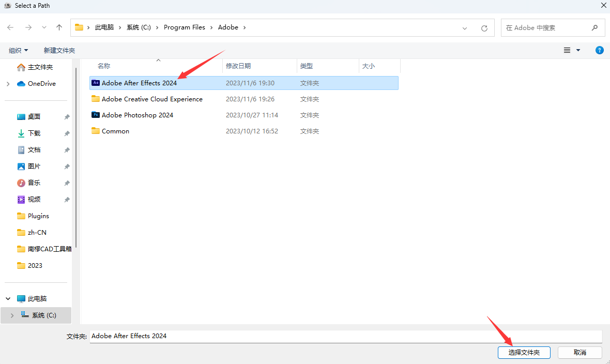Unpin 桌面 using its pin icon
The width and height of the screenshot is (610, 364).
(x=67, y=117)
